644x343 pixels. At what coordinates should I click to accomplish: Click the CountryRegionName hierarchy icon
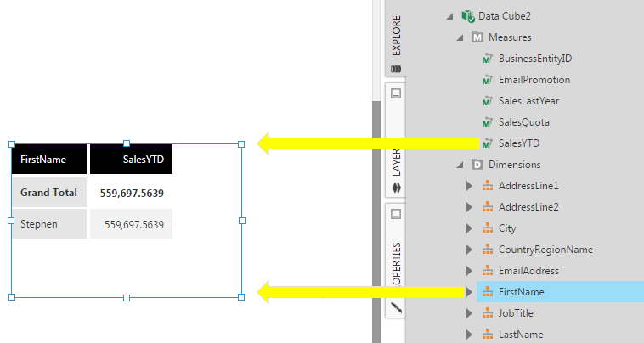(488, 250)
